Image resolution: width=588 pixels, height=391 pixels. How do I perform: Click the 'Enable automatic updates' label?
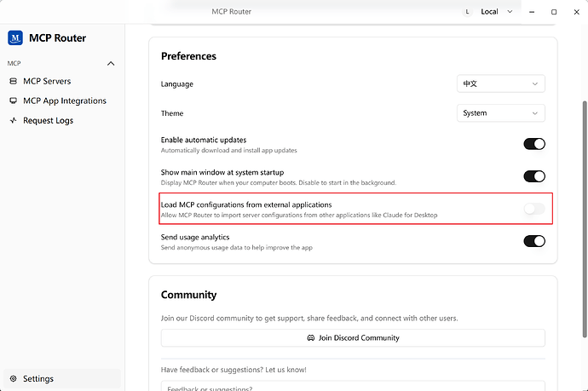point(204,140)
